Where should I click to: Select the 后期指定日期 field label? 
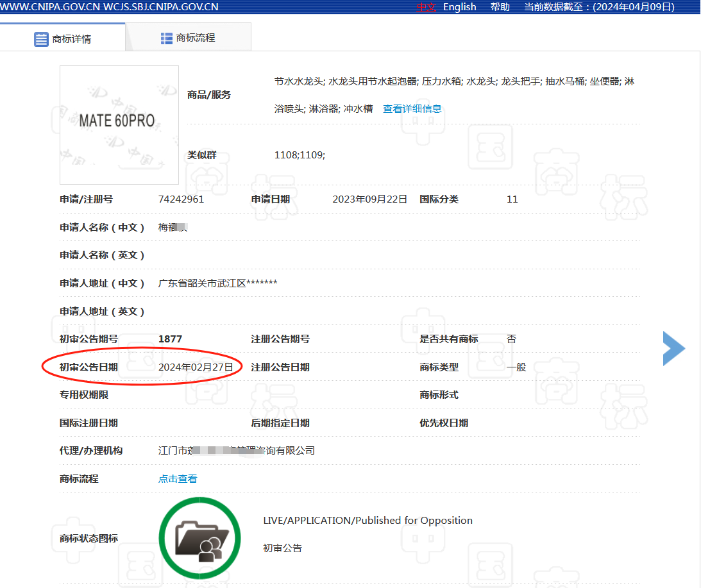coord(280,423)
